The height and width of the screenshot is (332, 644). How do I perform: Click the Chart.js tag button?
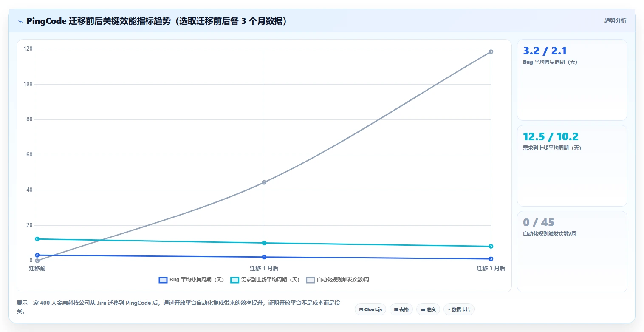click(370, 309)
